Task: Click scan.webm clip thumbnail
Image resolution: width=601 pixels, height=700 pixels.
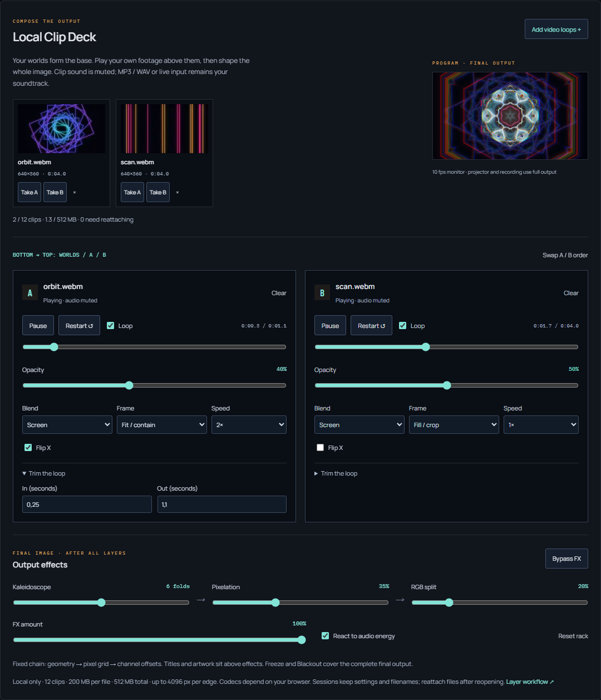Action: pyautogui.click(x=164, y=129)
